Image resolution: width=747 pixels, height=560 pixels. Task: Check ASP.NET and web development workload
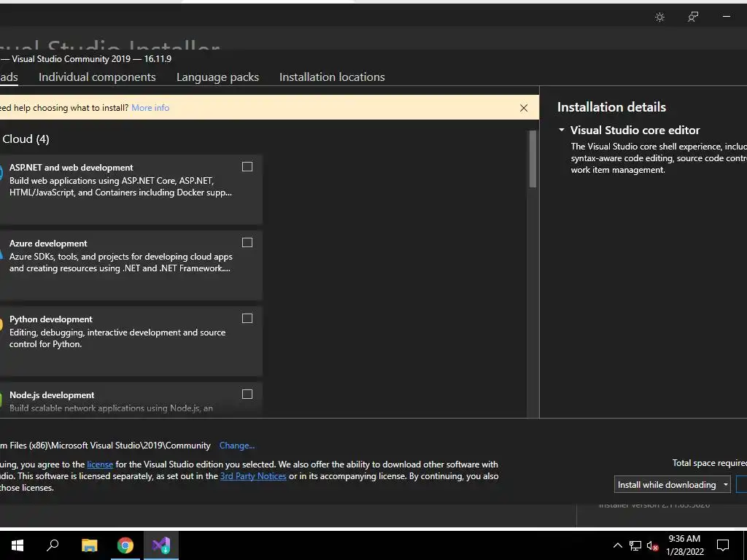tap(247, 167)
